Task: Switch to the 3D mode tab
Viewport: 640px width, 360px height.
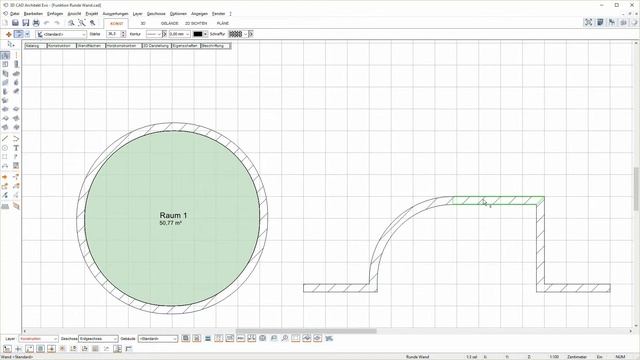Action: coord(143,24)
